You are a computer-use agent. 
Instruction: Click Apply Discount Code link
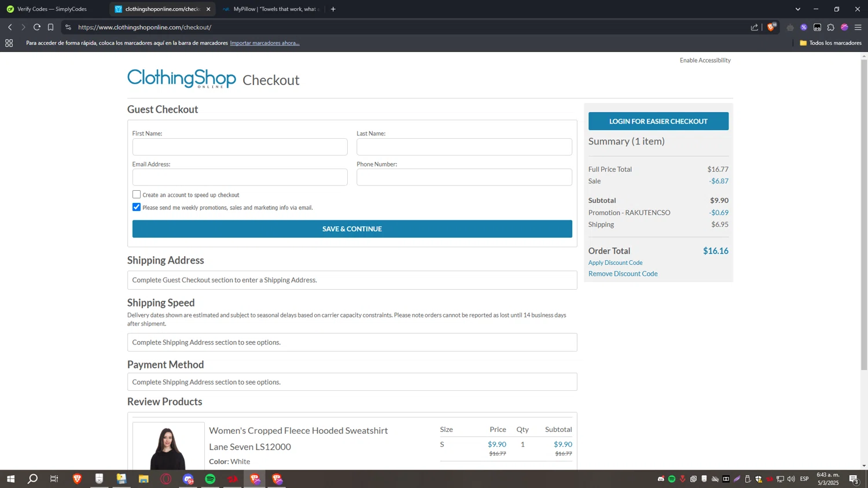(615, 263)
